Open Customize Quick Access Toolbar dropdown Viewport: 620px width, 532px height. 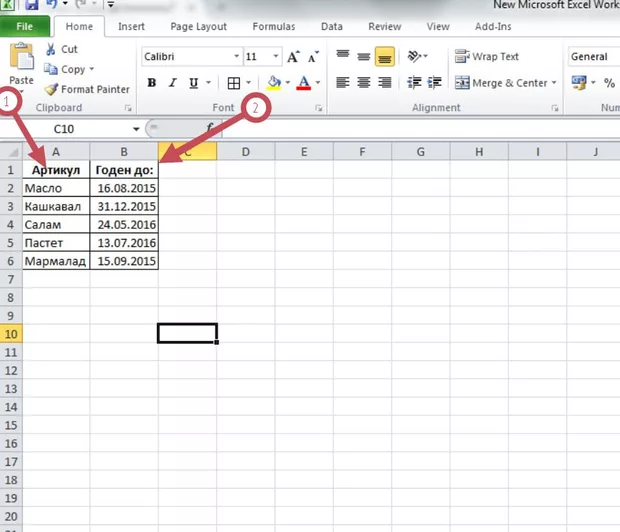coord(111,5)
